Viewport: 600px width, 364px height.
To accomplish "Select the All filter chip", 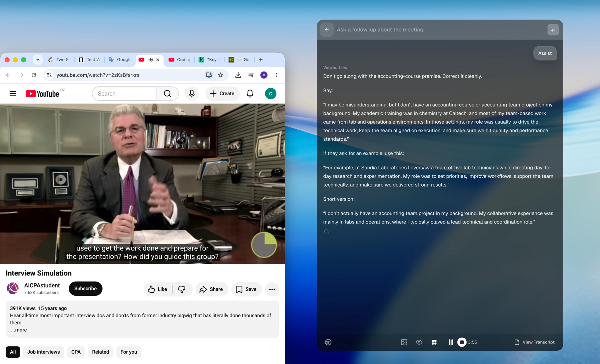I will click(13, 352).
